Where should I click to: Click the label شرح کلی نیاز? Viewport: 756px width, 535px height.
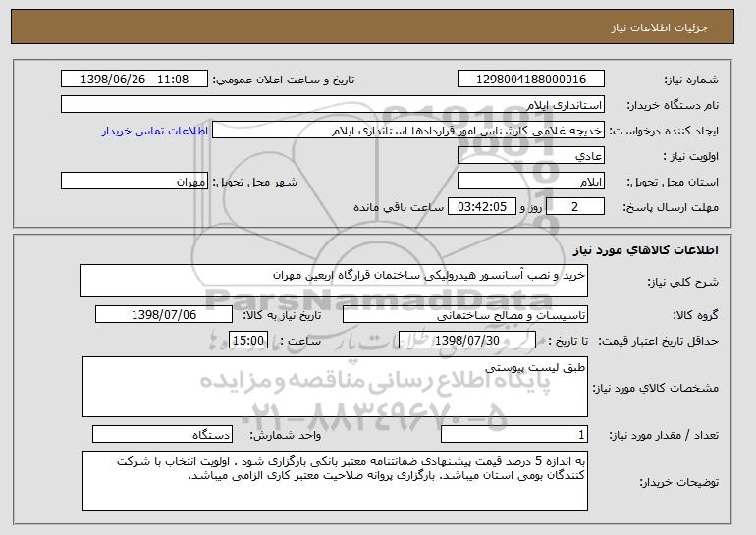tap(682, 282)
